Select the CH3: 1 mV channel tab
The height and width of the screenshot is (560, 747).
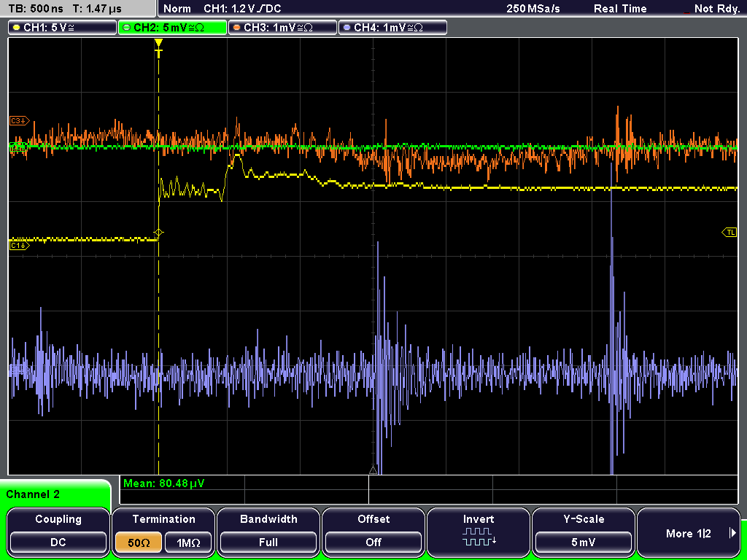click(x=282, y=28)
